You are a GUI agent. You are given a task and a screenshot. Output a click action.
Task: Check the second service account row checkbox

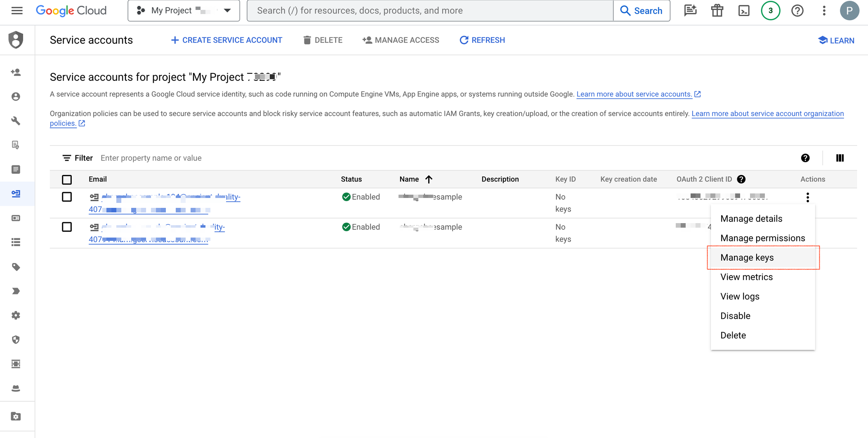point(67,227)
